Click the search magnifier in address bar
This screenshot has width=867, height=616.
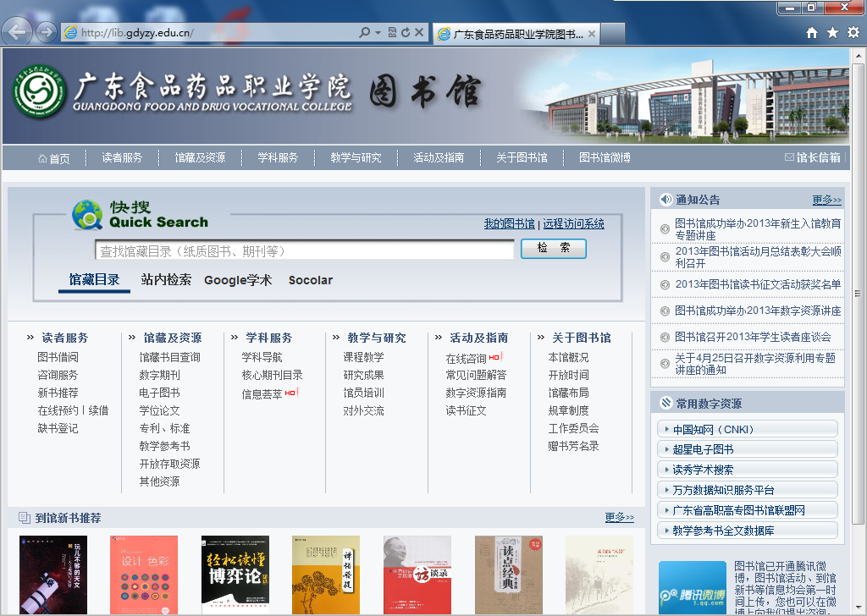coord(364,33)
